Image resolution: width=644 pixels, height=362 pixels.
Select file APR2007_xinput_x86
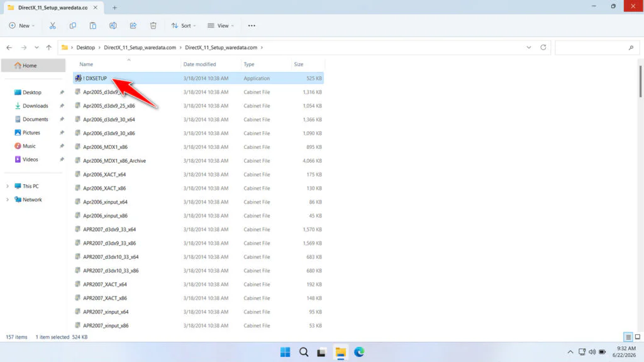[x=198, y=326]
